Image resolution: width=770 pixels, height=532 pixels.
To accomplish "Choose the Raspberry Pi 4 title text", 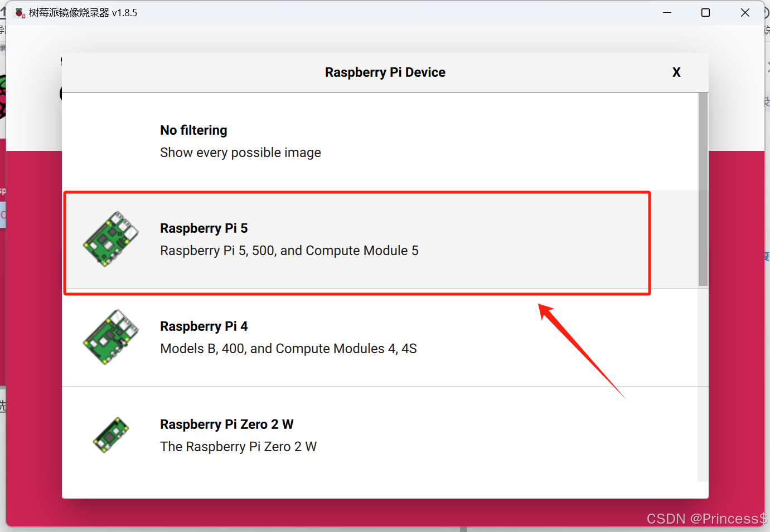I will 204,326.
